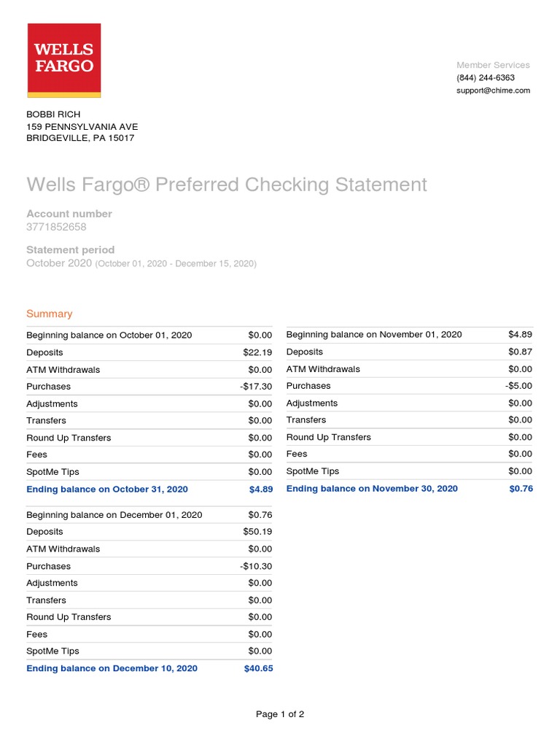
Task: Click the $50.19 deposits amount
Action: pos(257,532)
